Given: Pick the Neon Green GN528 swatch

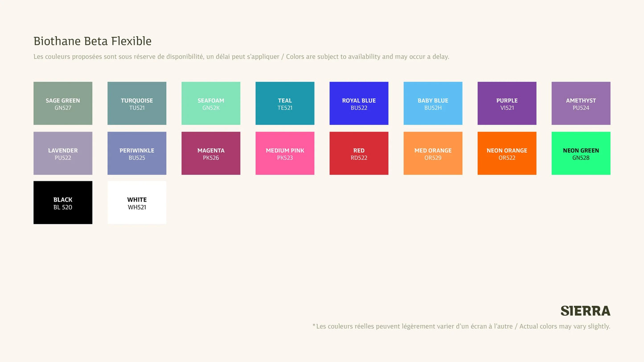Looking at the screenshot, I should pyautogui.click(x=581, y=153).
